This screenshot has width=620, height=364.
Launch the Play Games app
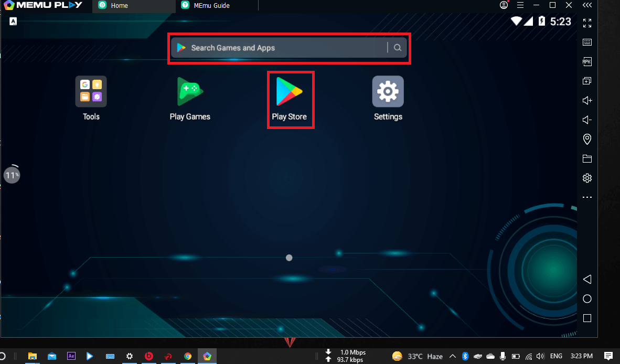point(190,99)
